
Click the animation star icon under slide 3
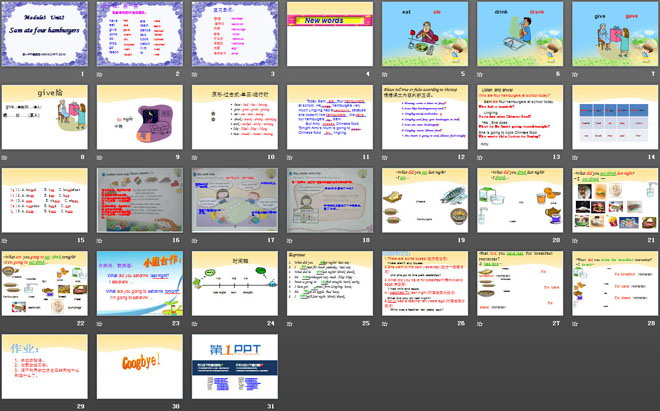pos(195,75)
